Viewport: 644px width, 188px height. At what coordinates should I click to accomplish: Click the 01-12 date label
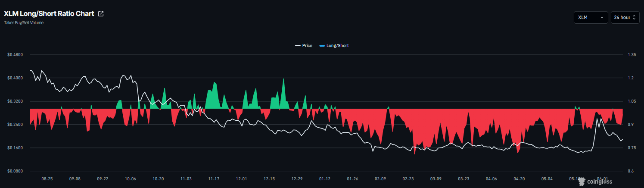tap(325, 179)
